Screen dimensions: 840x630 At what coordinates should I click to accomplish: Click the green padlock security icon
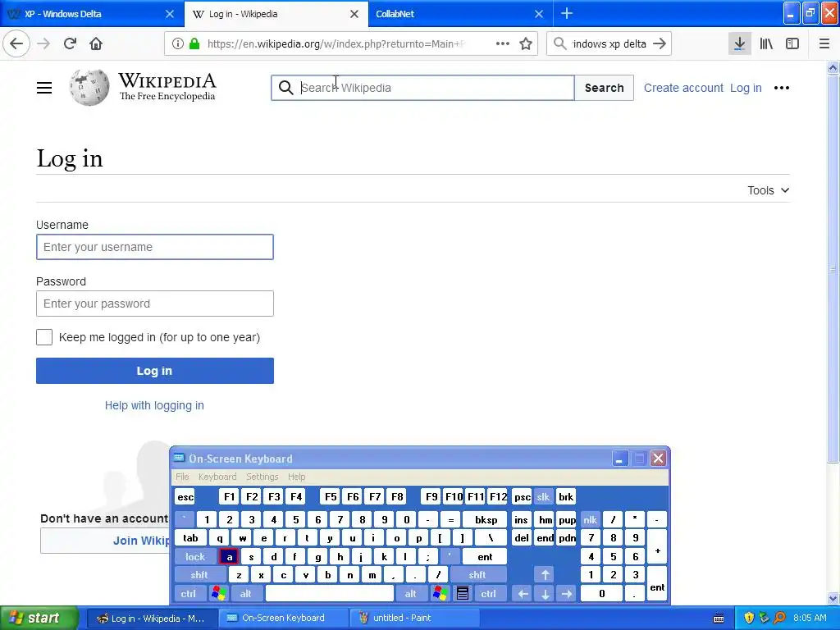(194, 43)
